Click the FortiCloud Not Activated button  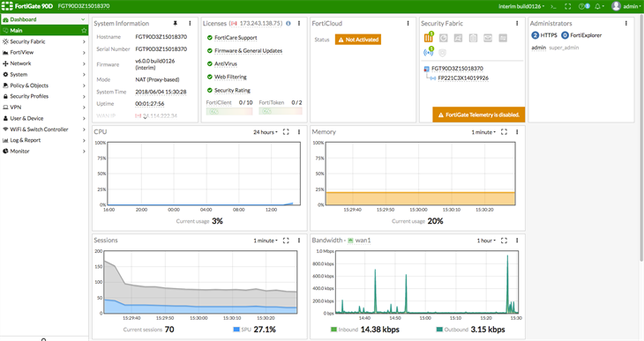click(x=358, y=40)
